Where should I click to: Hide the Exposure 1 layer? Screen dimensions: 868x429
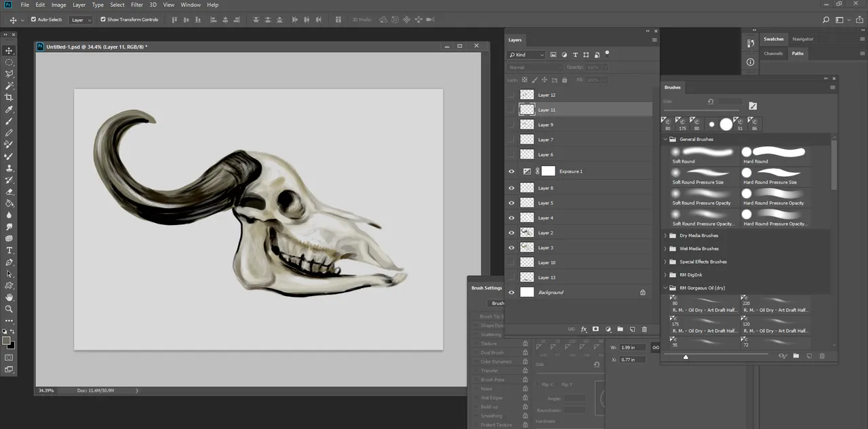tap(512, 171)
